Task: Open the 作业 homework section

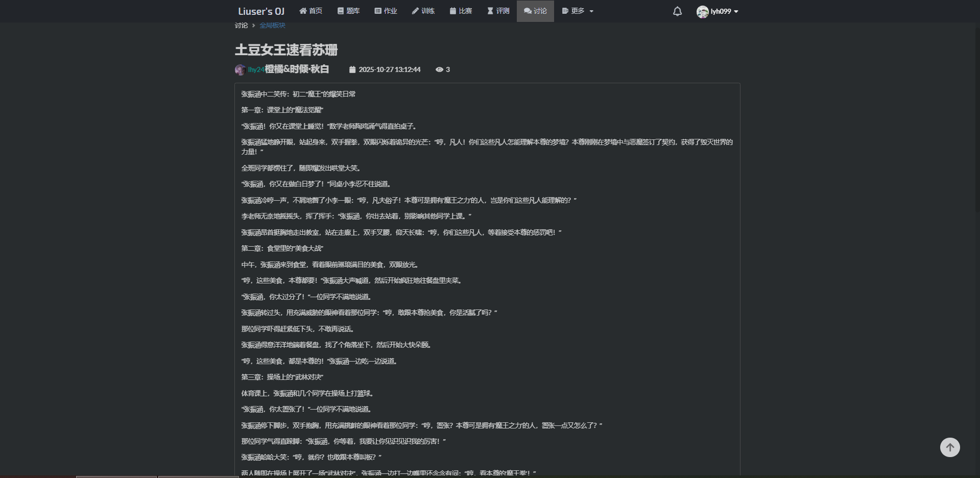Action: click(x=386, y=11)
